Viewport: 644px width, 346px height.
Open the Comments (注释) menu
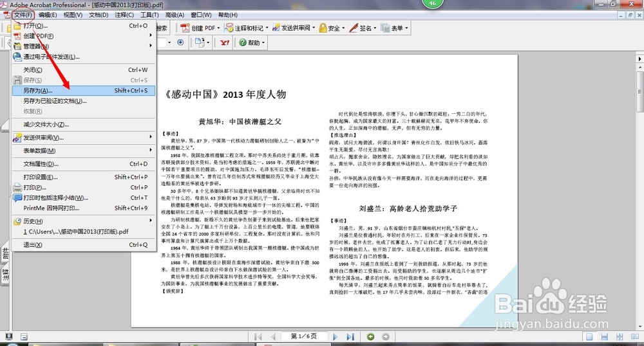click(x=124, y=15)
